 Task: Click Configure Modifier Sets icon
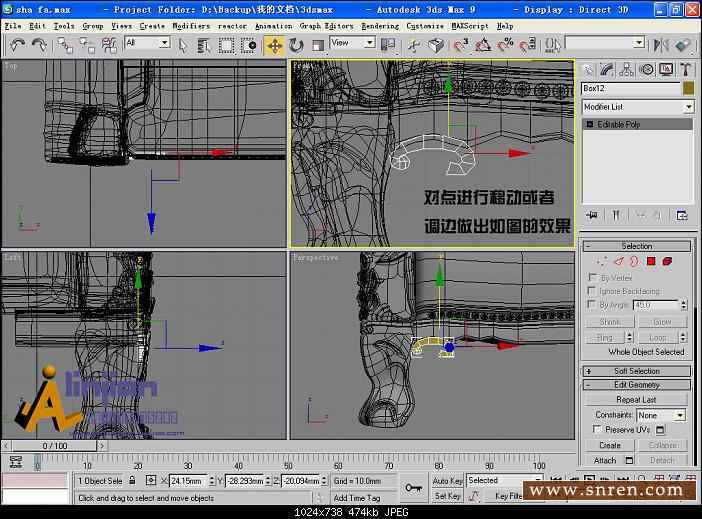click(682, 215)
